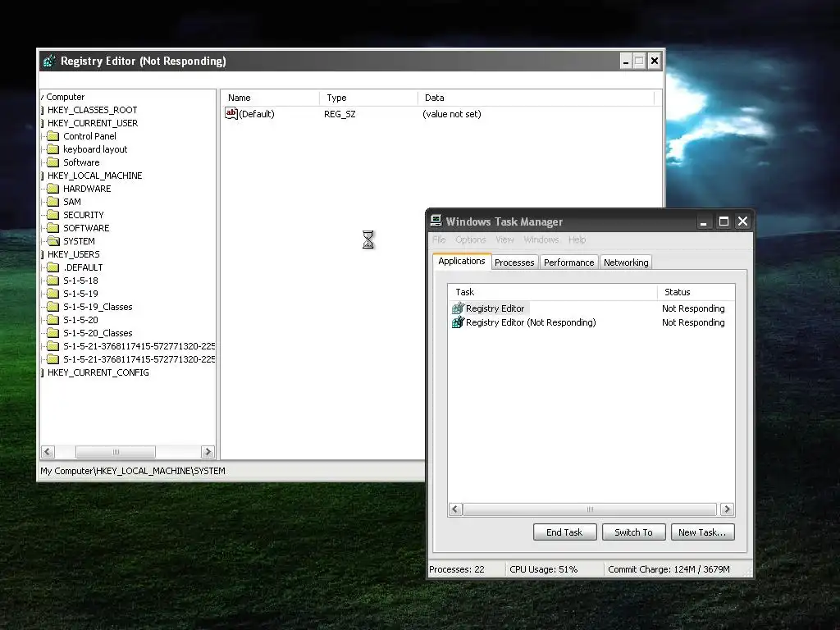The width and height of the screenshot is (840, 630).
Task: Click the SOFTWARE folder icon under HKEY_LOCAL_MACHINE
Action: point(52,228)
